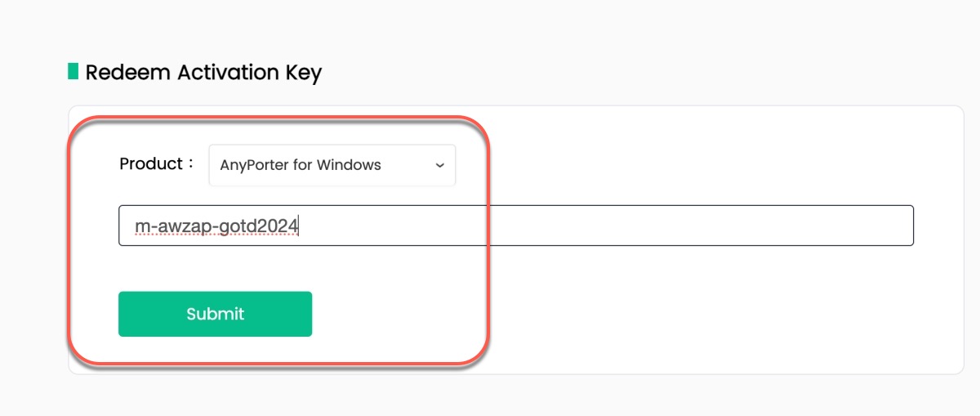The height and width of the screenshot is (416, 980).
Task: Click the AnyPorter for Windows text
Action: click(301, 165)
